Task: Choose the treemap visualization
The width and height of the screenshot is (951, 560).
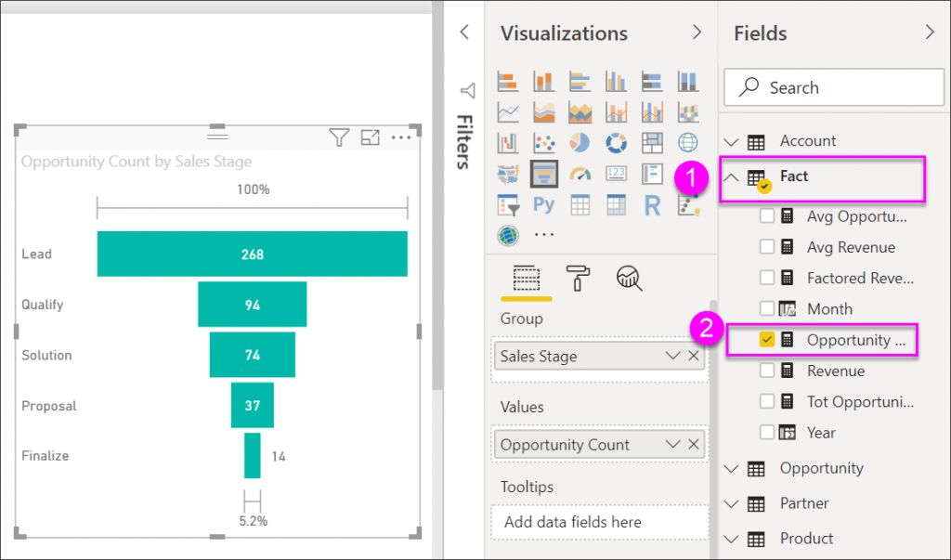Action: pos(652,143)
